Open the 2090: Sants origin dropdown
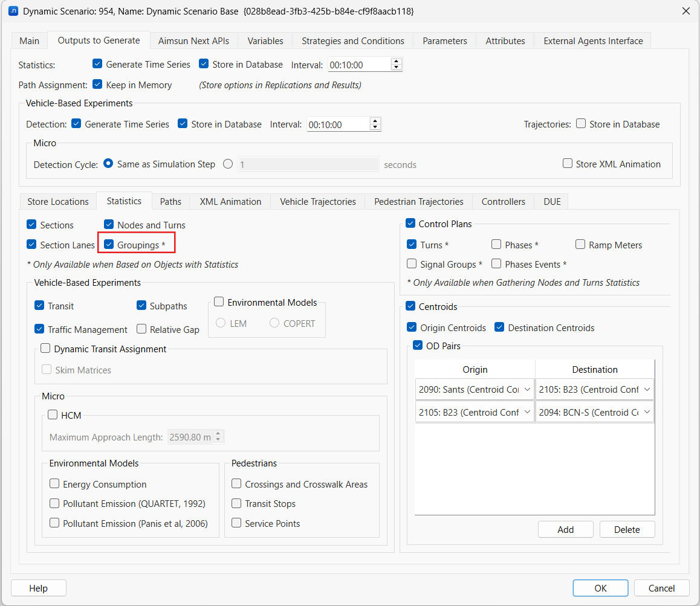This screenshot has width=700, height=606. click(x=475, y=390)
